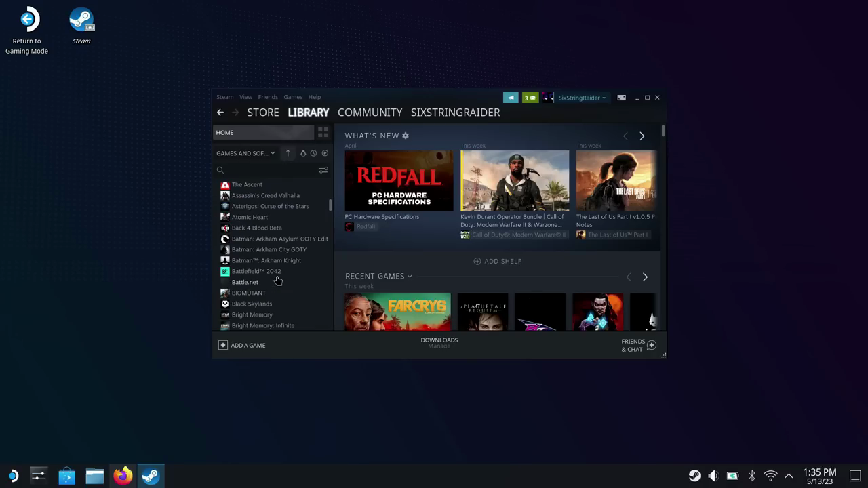This screenshot has width=868, height=488.
Task: Open Firefox from the taskbar
Action: (123, 476)
